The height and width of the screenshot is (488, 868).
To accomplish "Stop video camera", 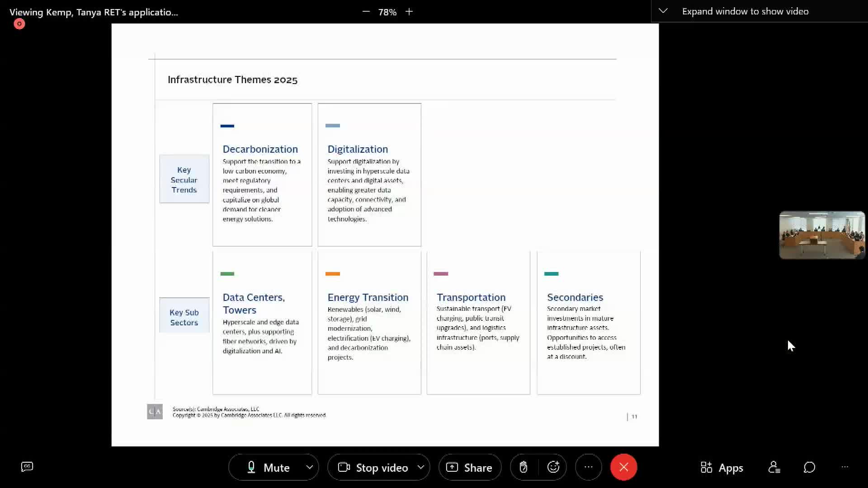I will click(x=373, y=468).
